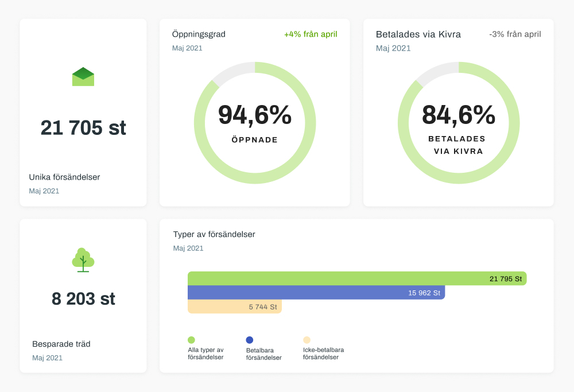Image resolution: width=574 pixels, height=392 pixels.
Task: Click the 21 705 st statistic value
Action: point(83,128)
